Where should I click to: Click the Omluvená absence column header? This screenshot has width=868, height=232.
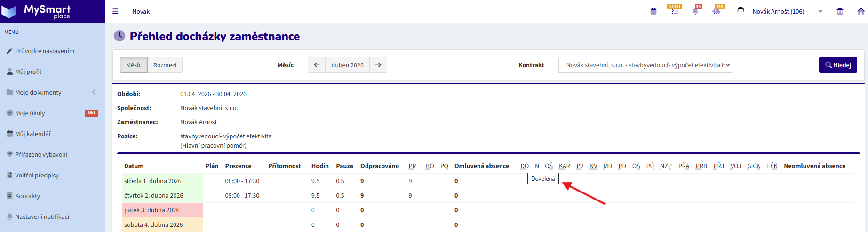tap(482, 166)
